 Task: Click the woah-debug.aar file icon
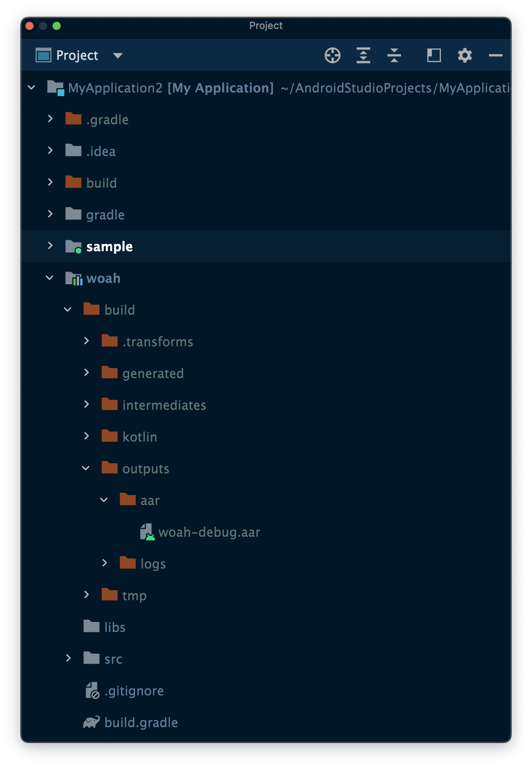pos(147,532)
